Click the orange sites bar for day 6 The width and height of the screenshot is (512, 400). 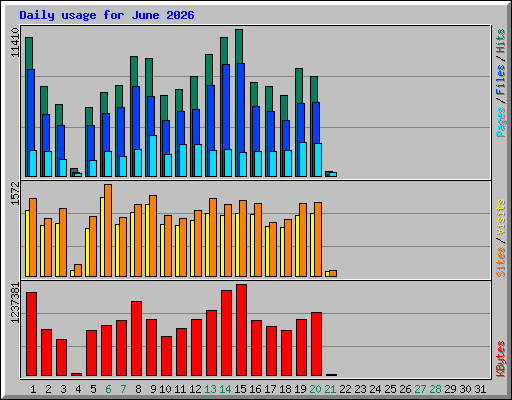click(x=108, y=230)
